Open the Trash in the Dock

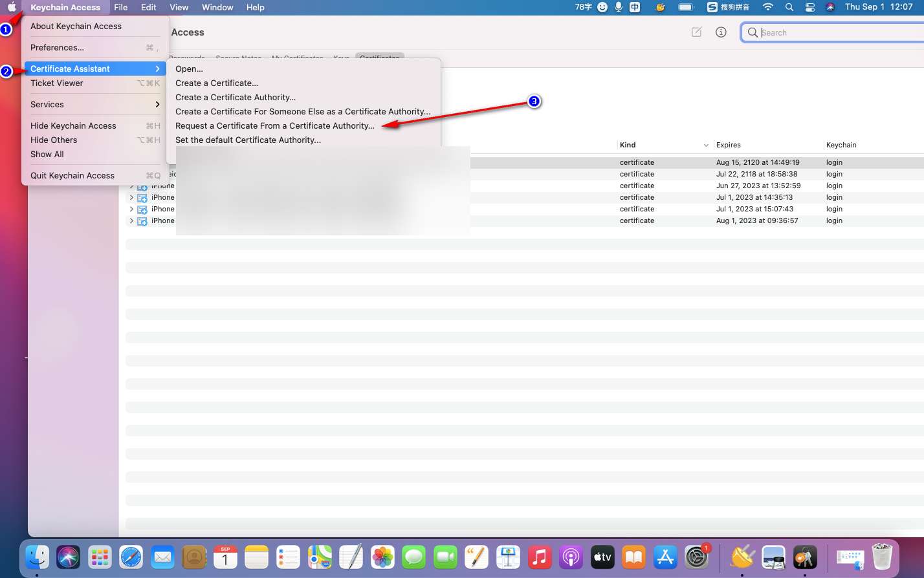pyautogui.click(x=882, y=557)
